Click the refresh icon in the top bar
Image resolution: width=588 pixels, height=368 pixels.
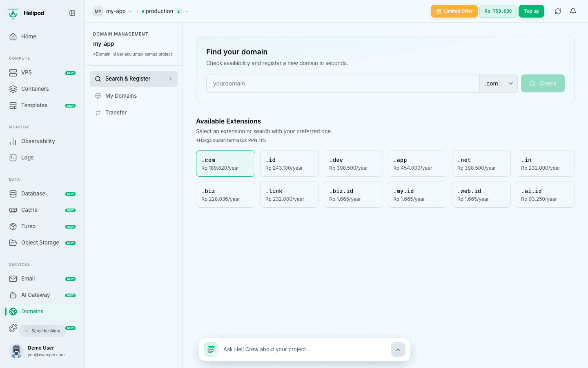click(x=558, y=11)
